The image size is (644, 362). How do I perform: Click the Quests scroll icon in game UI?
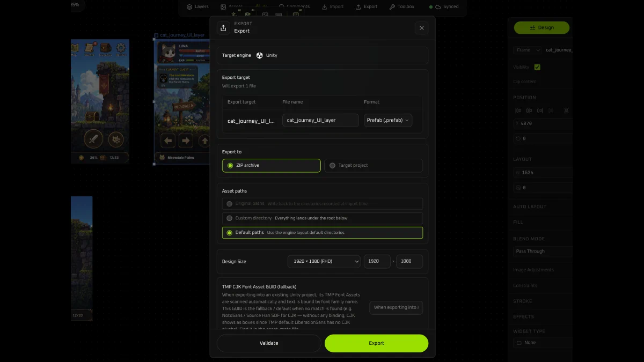tap(90, 48)
